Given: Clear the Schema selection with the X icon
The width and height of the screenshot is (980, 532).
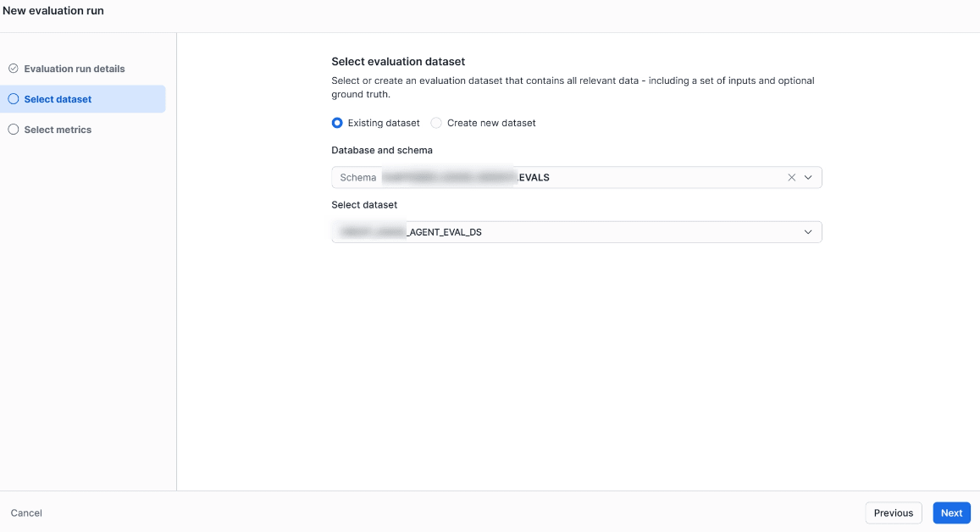Looking at the screenshot, I should [792, 178].
